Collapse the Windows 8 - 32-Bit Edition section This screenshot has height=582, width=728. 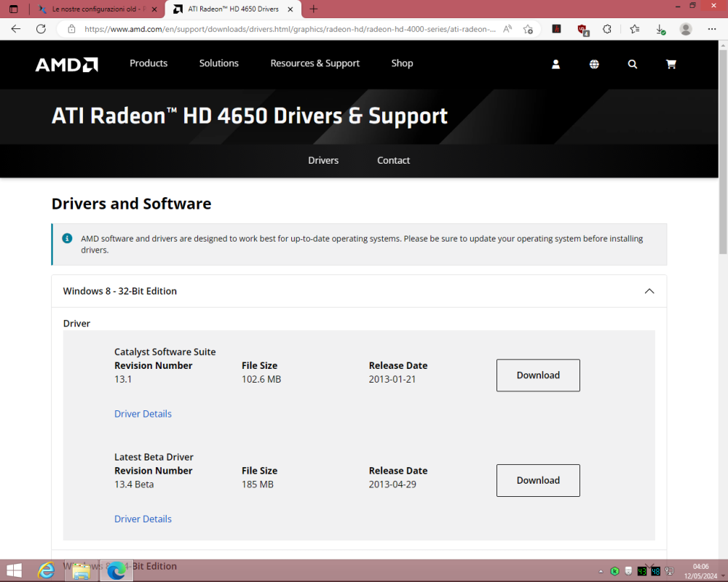pyautogui.click(x=649, y=290)
